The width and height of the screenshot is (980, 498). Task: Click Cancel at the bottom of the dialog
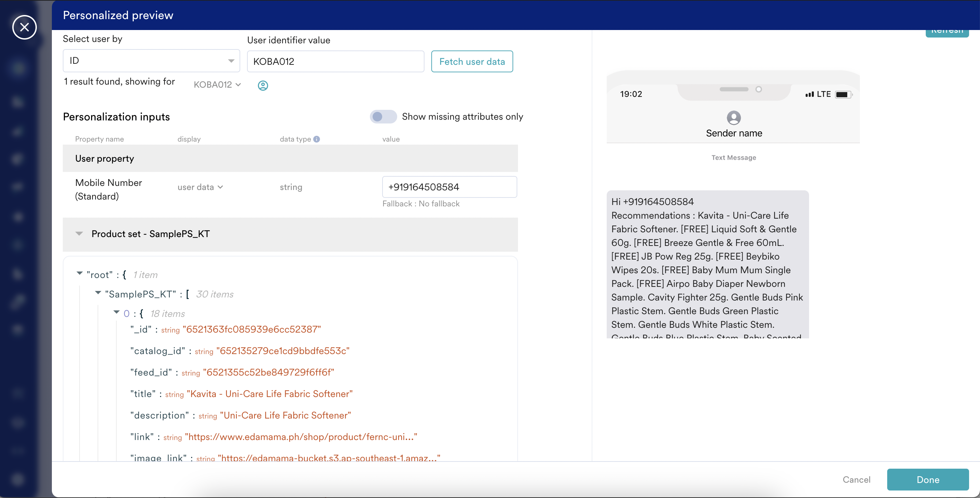click(x=856, y=479)
